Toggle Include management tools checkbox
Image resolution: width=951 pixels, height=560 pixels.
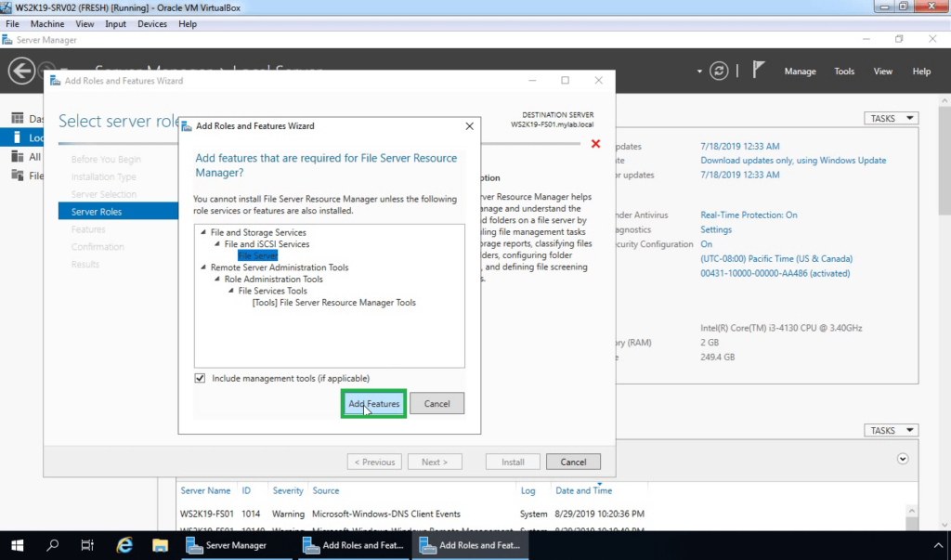(x=200, y=378)
